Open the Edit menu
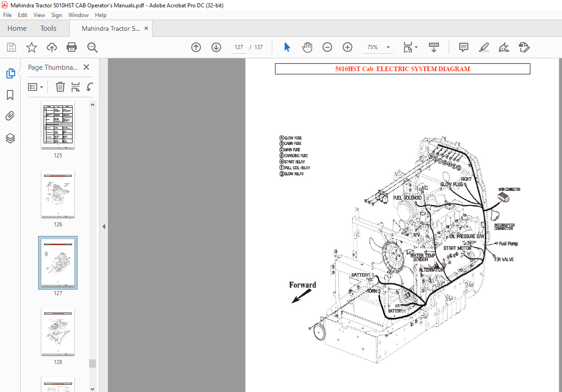The image size is (562, 392). (x=22, y=15)
